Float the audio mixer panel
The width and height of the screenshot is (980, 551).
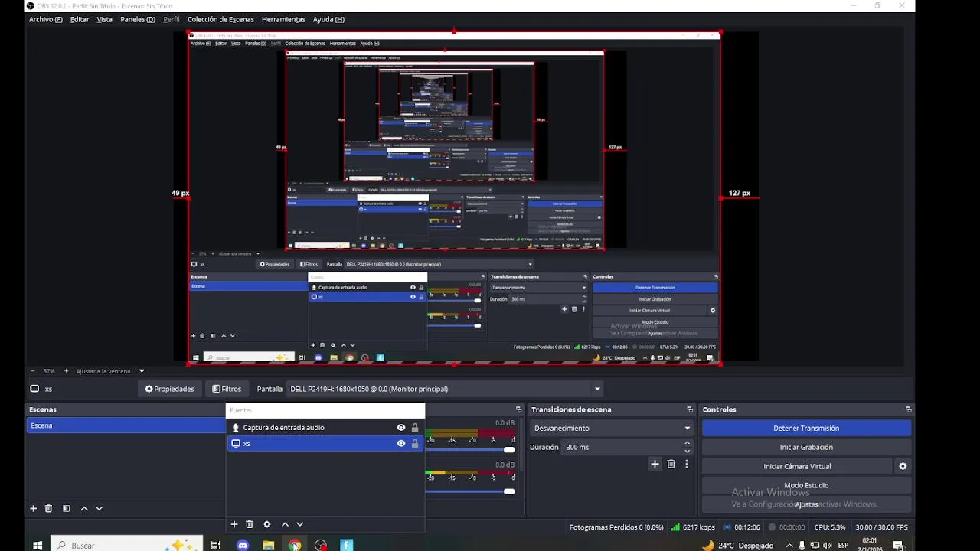coord(518,409)
